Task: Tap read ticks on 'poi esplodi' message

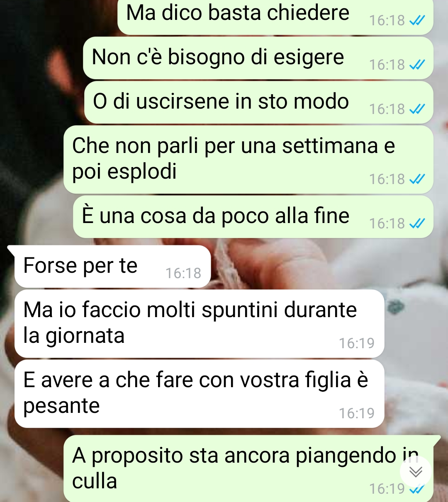Action: [x=417, y=179]
